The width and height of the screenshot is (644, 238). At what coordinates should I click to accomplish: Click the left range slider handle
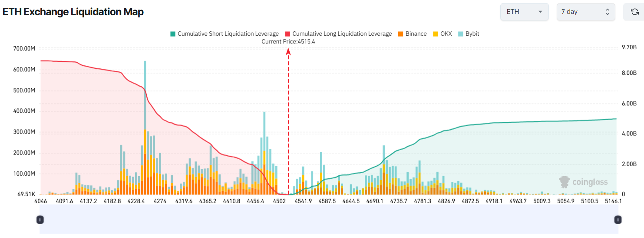40,220
